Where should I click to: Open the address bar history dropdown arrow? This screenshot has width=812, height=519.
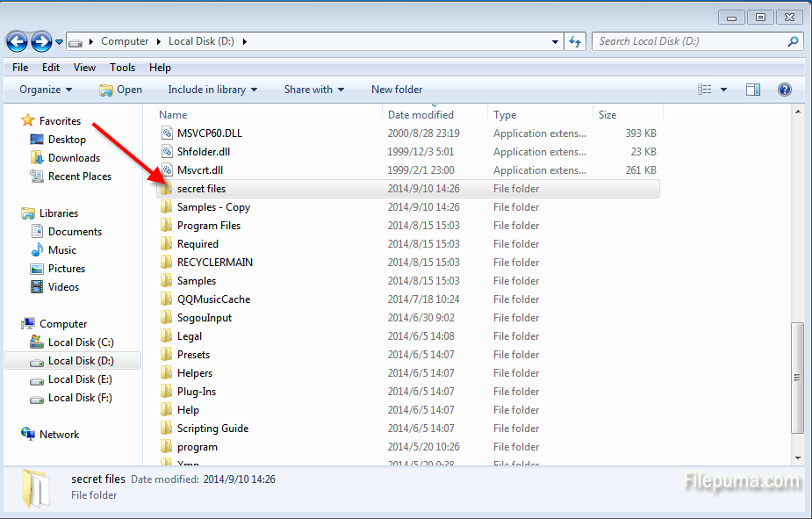pos(555,41)
